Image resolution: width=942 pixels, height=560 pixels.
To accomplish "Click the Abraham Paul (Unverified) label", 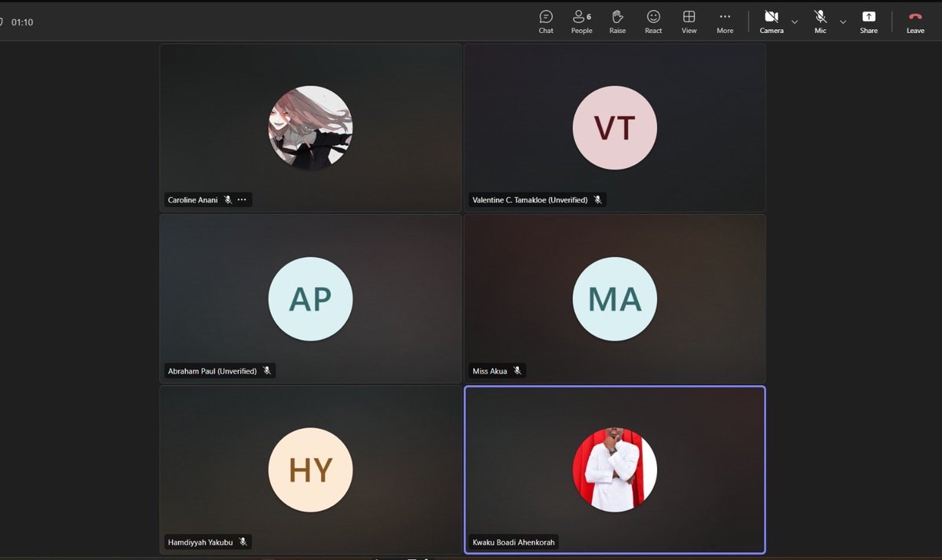I will tap(212, 371).
